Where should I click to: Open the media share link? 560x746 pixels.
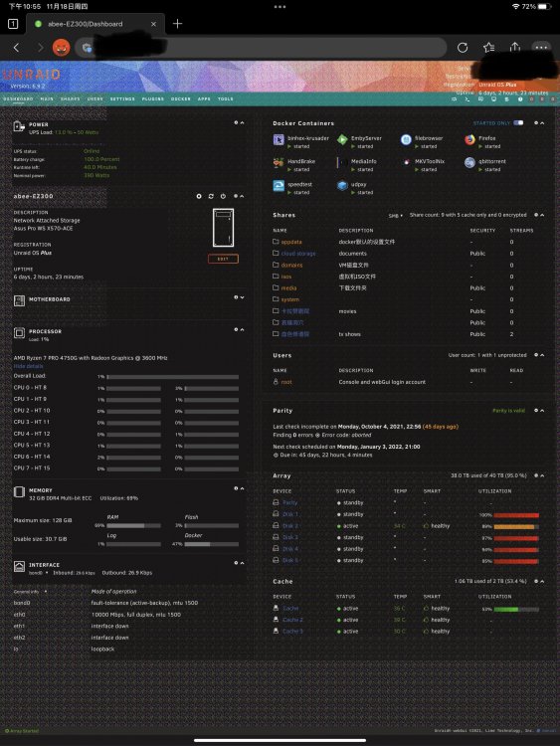tap(288, 287)
